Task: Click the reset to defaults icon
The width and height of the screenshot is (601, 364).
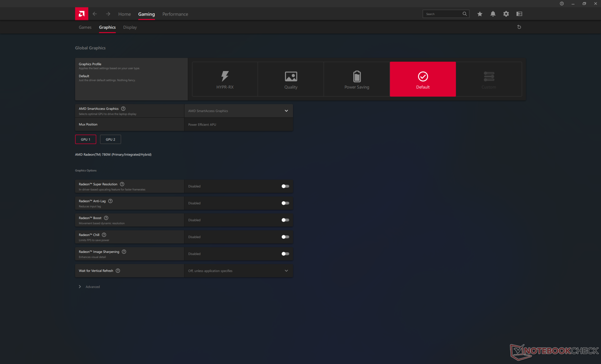Action: tap(519, 27)
